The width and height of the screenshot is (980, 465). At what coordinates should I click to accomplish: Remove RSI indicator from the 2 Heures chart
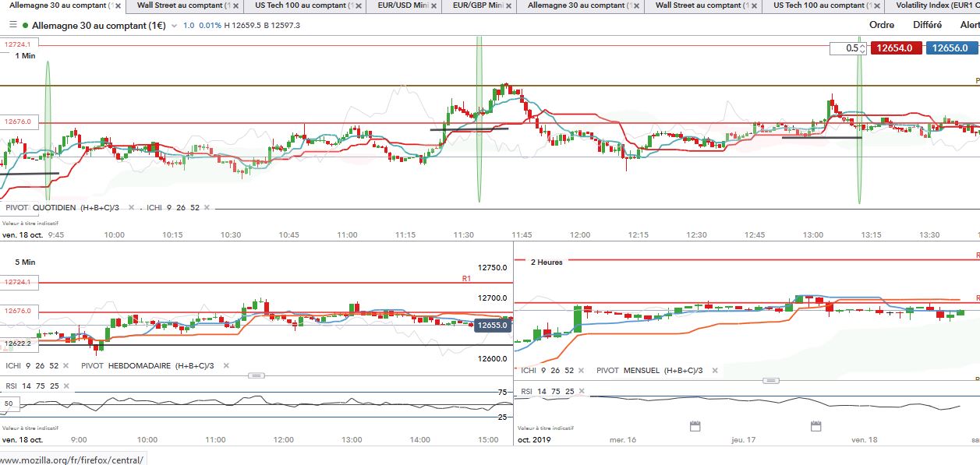(x=584, y=391)
